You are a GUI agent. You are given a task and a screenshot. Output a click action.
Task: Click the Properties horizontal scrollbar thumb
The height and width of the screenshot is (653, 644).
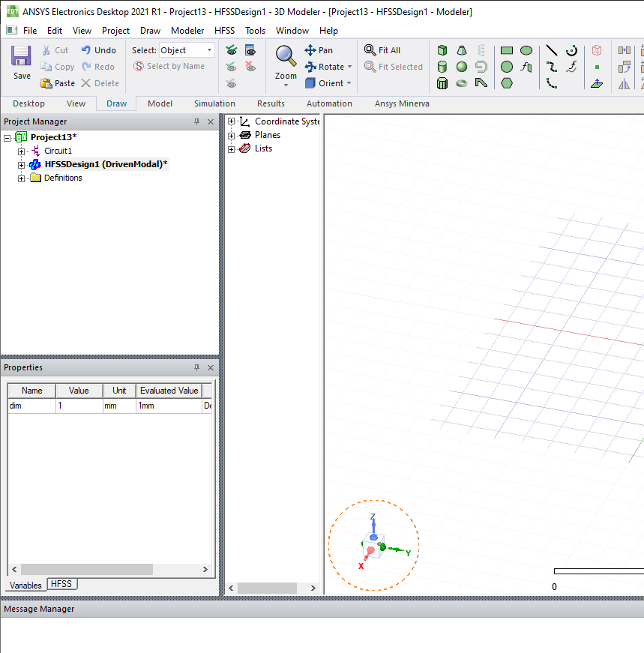point(87,569)
